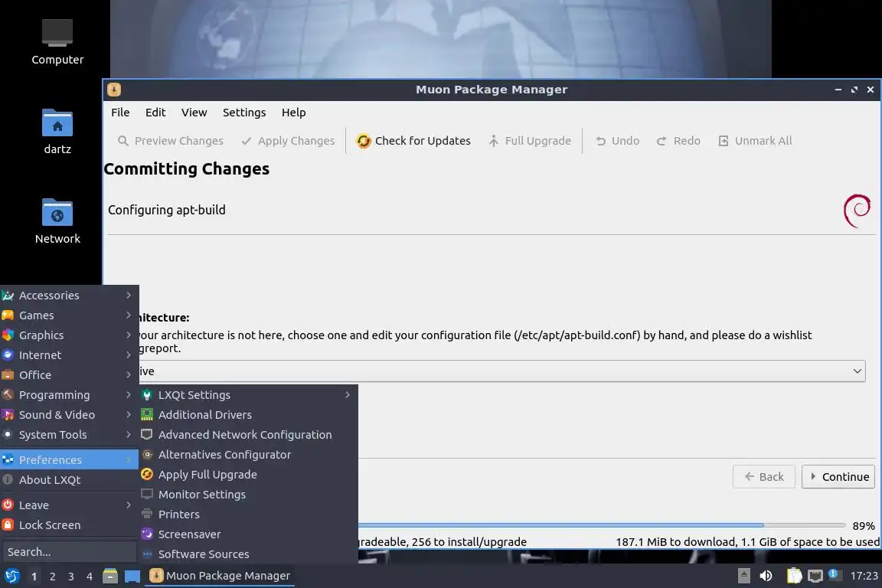The width and height of the screenshot is (882, 588).
Task: Click the clipboard manager tray icon
Action: 794,576
